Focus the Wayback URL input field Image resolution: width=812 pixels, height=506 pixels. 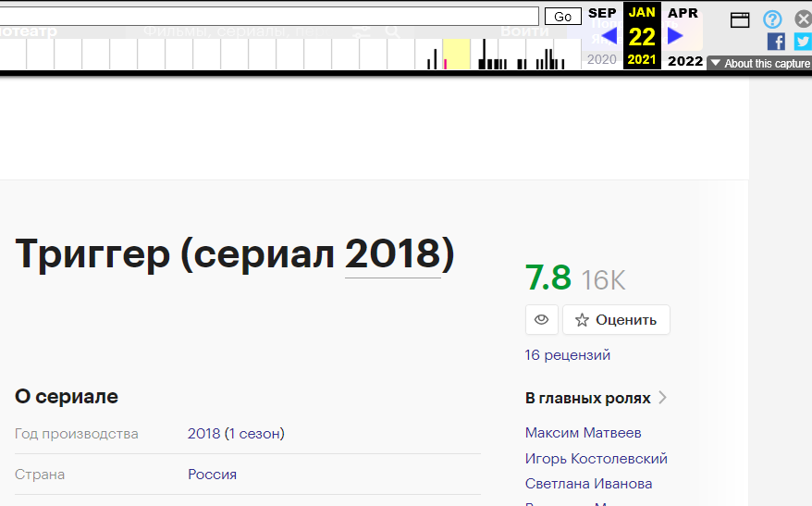[269, 16]
